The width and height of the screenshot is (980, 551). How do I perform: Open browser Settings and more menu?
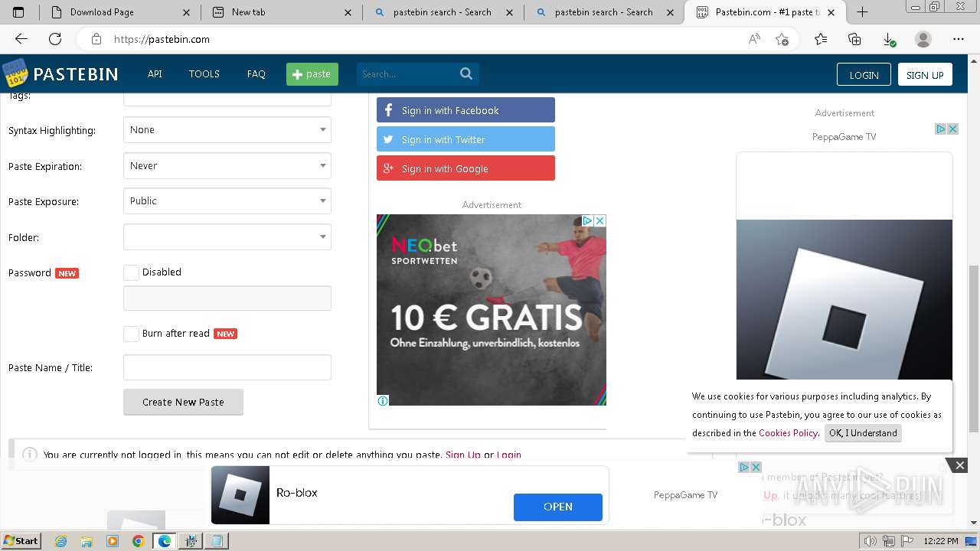tap(959, 39)
